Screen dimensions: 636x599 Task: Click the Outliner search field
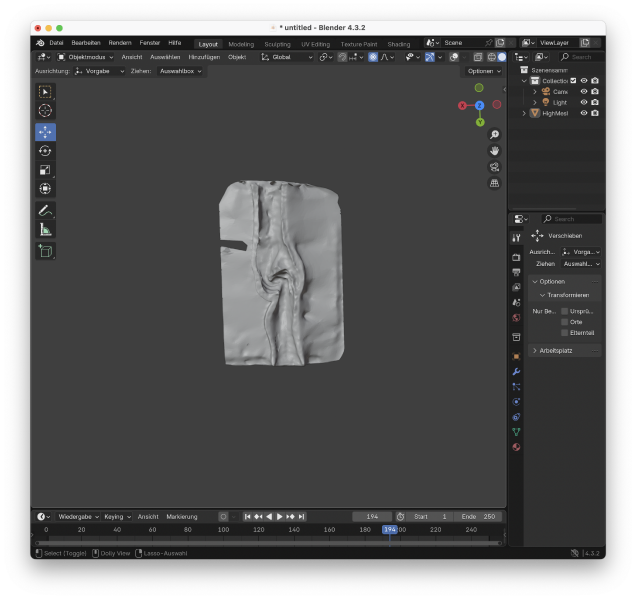point(580,57)
